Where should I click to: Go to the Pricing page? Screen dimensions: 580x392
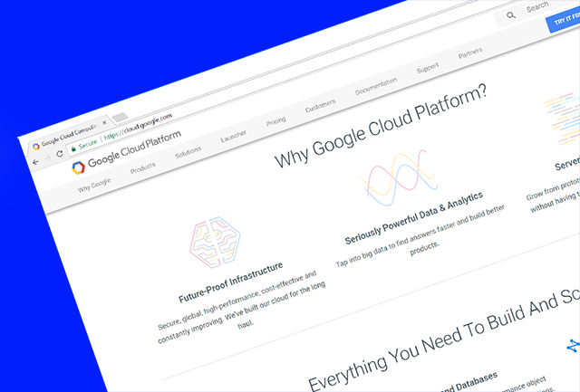[x=275, y=122]
